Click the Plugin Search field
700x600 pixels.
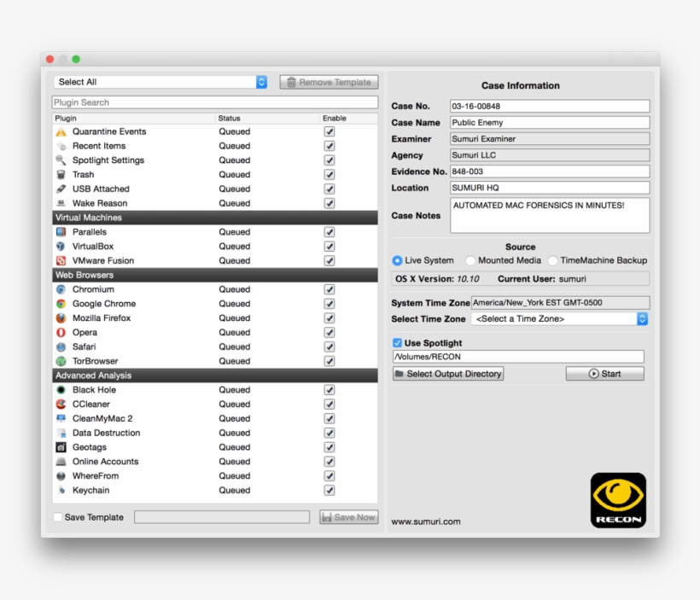[x=215, y=102]
